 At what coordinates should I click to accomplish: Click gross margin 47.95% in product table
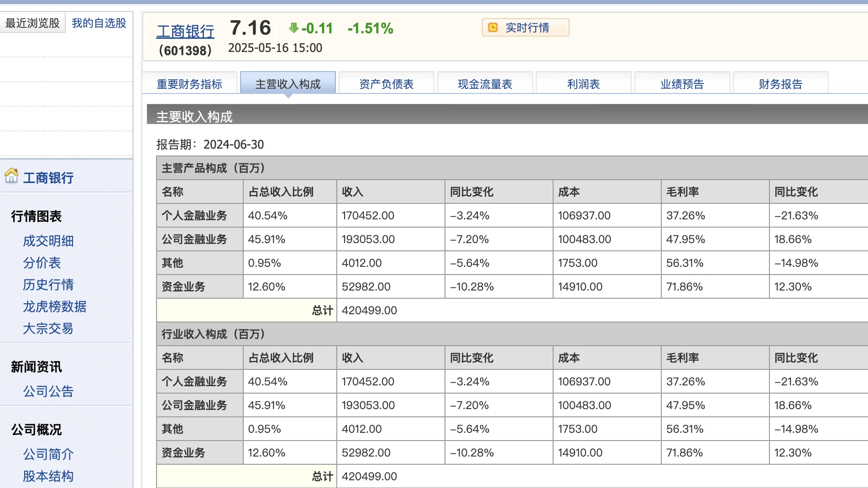tap(685, 239)
